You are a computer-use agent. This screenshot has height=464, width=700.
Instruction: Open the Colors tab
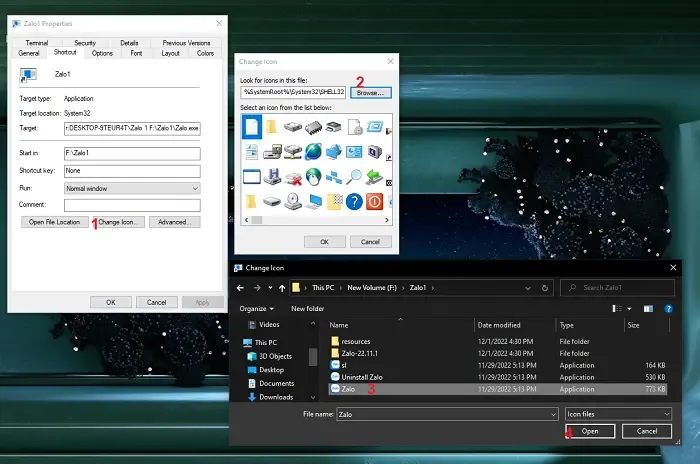[205, 53]
